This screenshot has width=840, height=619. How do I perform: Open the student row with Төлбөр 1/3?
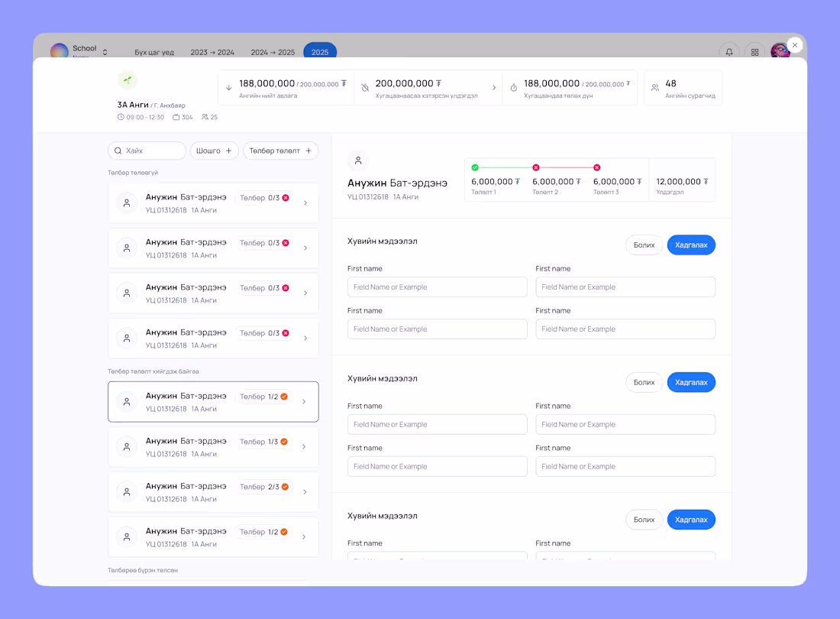(x=213, y=447)
